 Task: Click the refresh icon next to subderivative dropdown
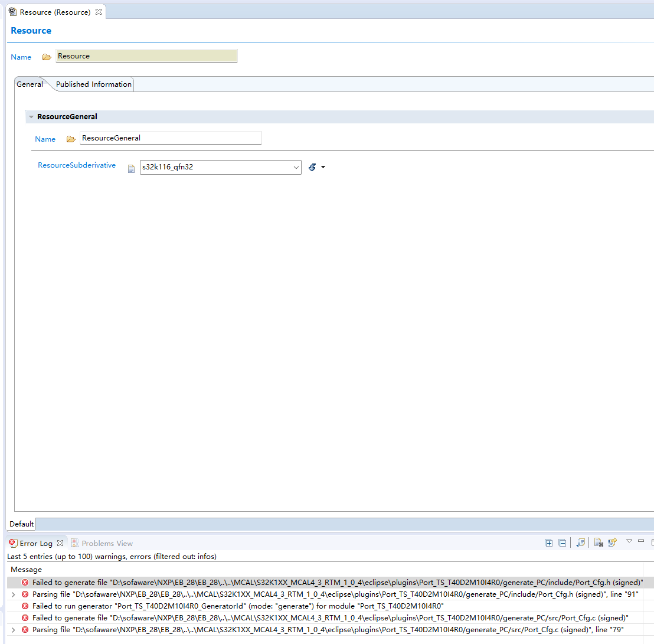pyautogui.click(x=312, y=167)
